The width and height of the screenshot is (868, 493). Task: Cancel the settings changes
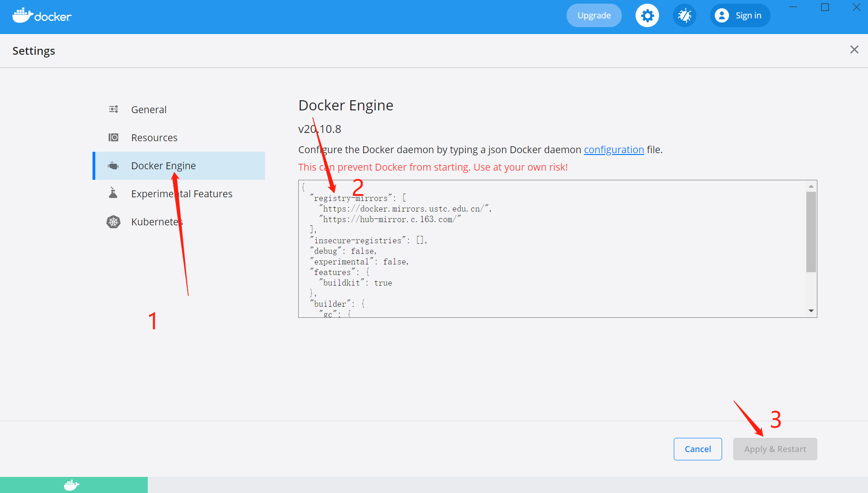(698, 449)
